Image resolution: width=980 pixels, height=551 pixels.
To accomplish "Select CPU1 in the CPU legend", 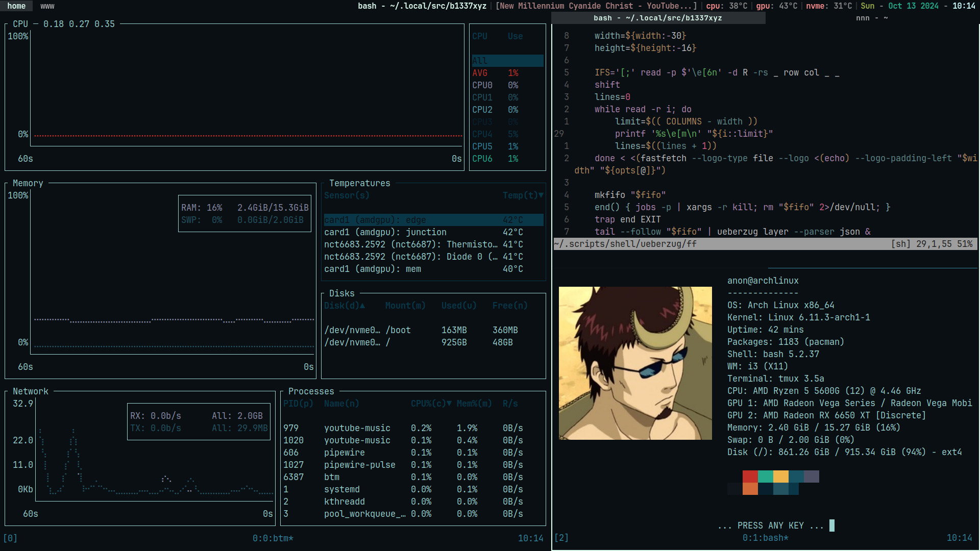I will coord(507,97).
